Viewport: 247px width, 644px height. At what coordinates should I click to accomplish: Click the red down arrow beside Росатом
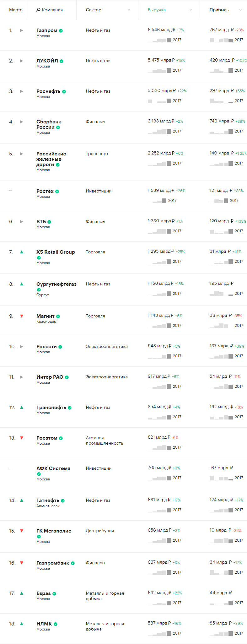pos(22,438)
